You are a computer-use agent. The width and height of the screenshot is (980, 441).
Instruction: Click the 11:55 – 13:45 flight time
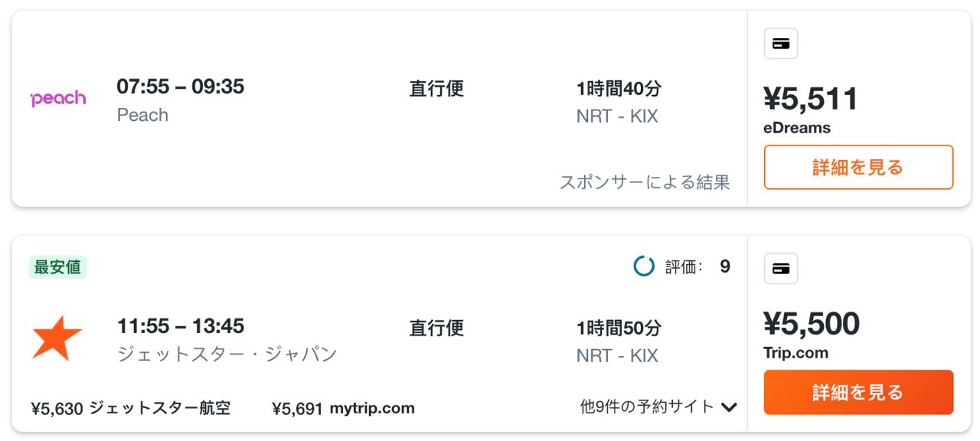(x=181, y=326)
